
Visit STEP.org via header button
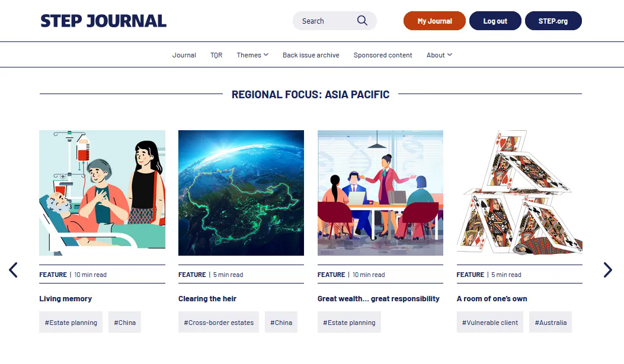tap(553, 21)
